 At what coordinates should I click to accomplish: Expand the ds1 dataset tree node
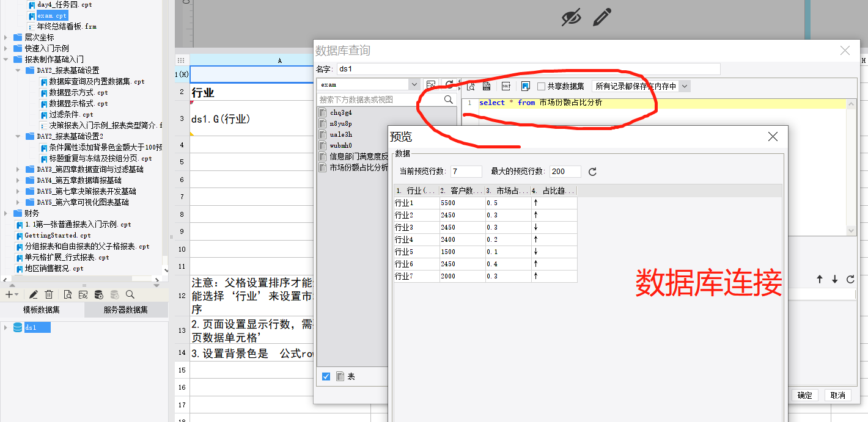(x=6, y=328)
